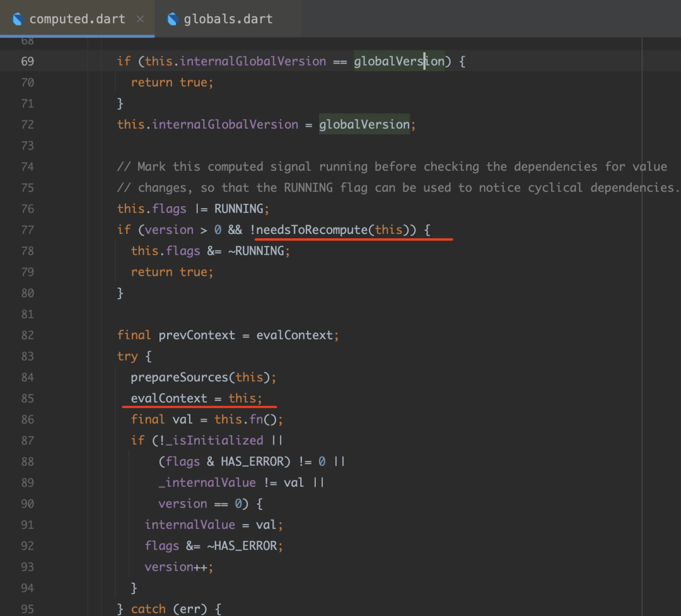The width and height of the screenshot is (681, 616).
Task: Click line number 77 in the gutter
Action: point(27,230)
